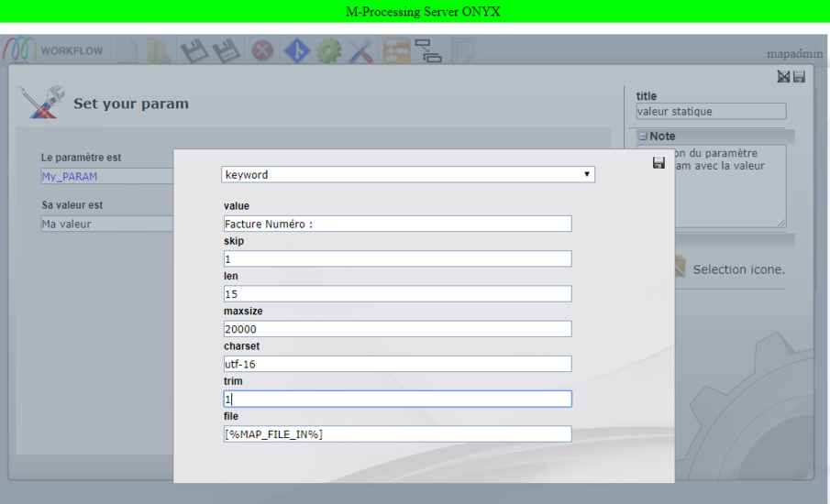Click the crossed-out cancel icon in side panel

[783, 77]
